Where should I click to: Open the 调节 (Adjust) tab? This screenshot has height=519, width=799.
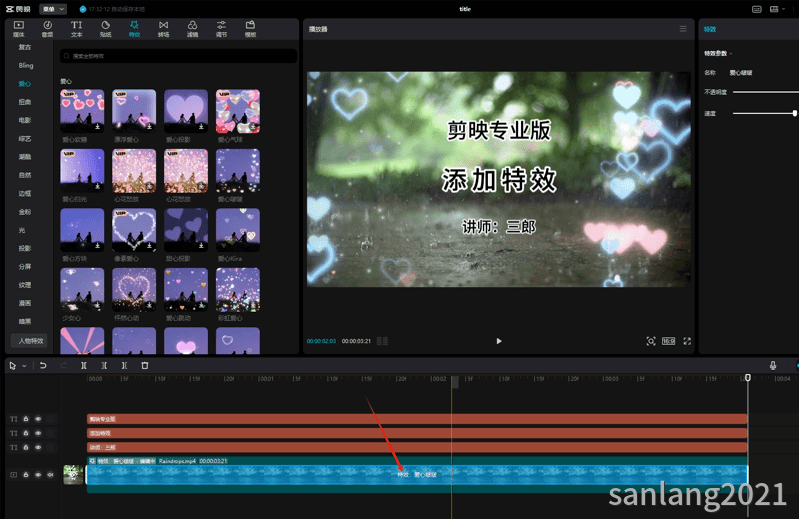pyautogui.click(x=221, y=29)
